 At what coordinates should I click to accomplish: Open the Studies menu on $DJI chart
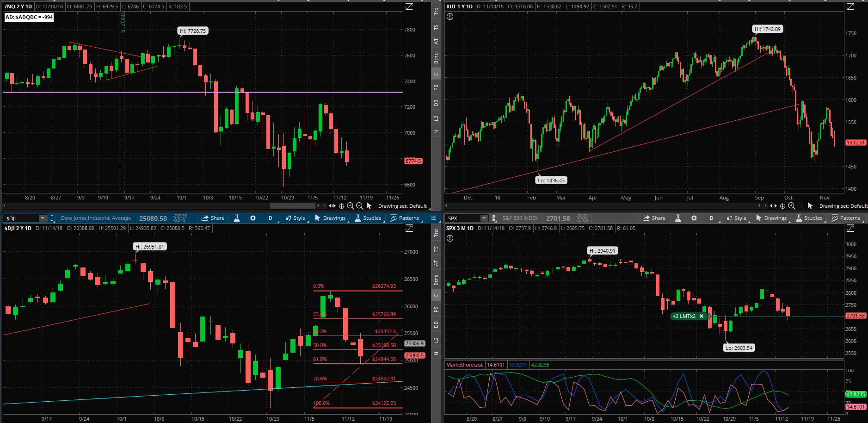coord(368,218)
